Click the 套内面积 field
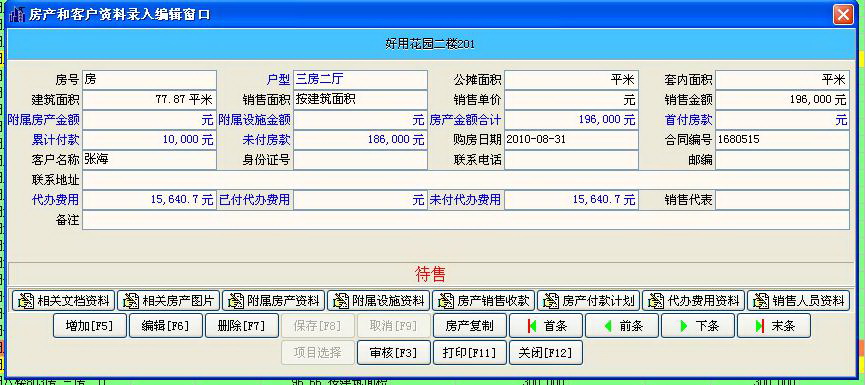This screenshot has height=385, width=865. [782, 80]
